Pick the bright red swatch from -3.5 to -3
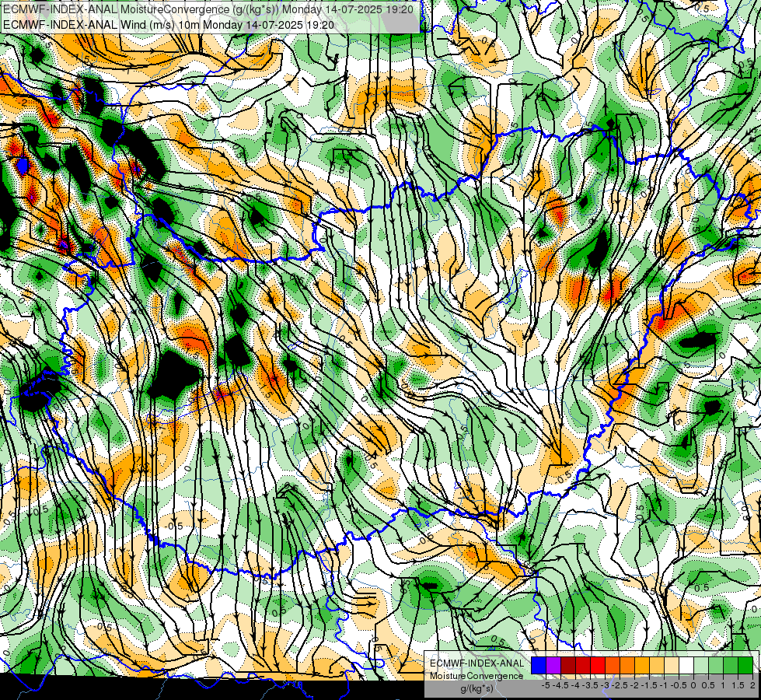 pos(598,665)
